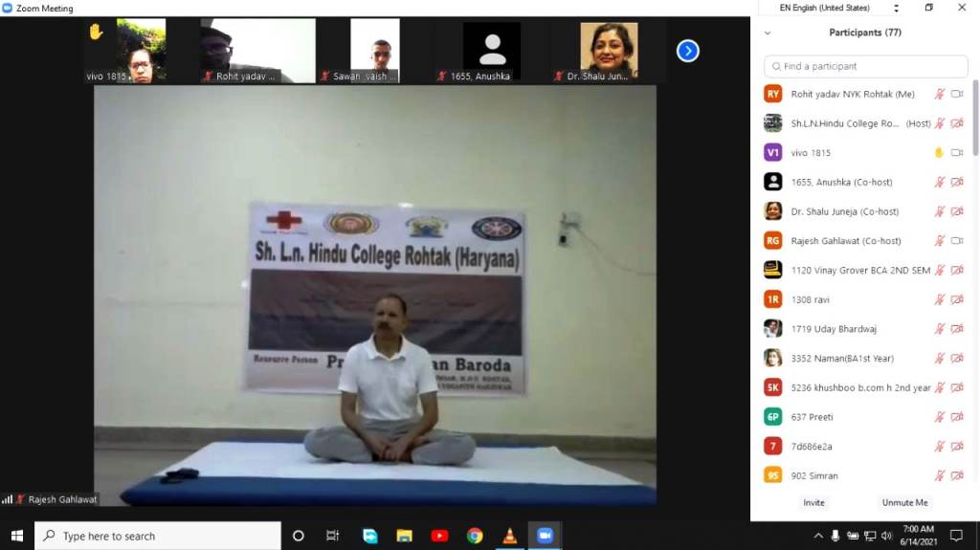Click the video-off icon for Dr. Shalu Juneja
980x550 pixels.
tap(957, 211)
